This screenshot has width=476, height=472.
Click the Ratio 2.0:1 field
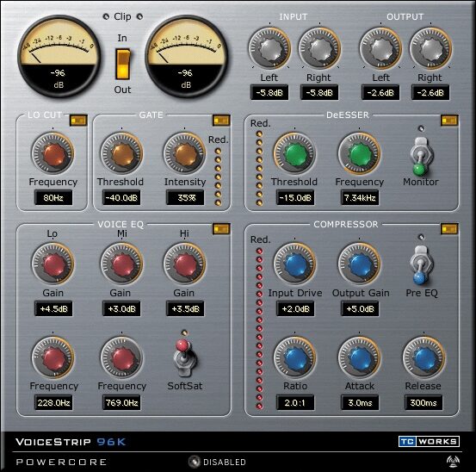(x=295, y=403)
